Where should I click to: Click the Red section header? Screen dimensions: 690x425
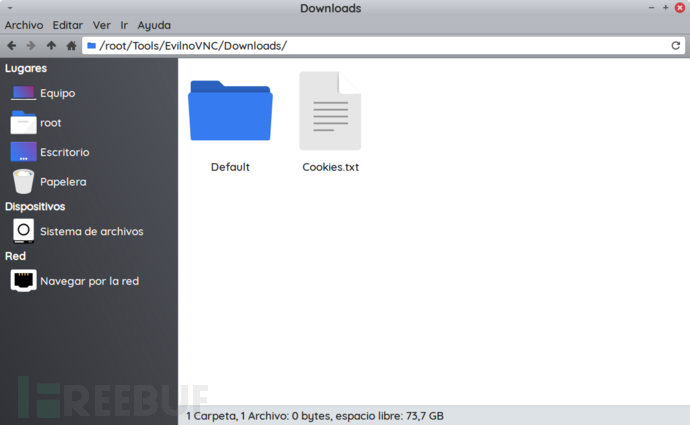[15, 256]
